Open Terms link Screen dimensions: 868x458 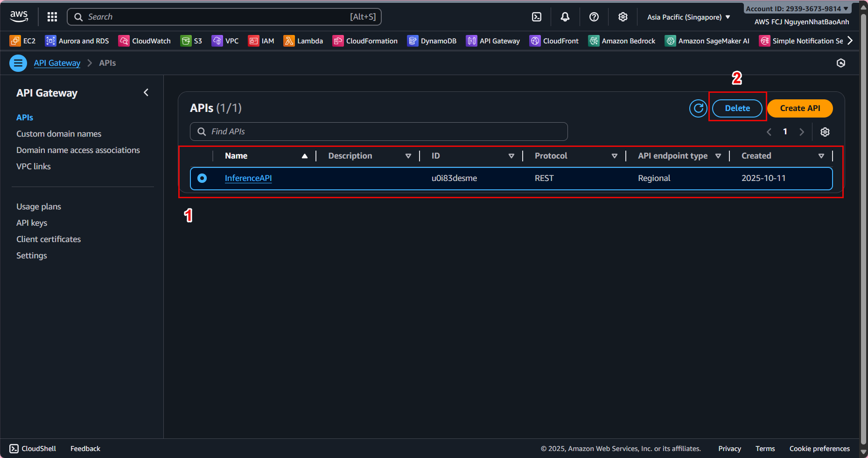pyautogui.click(x=765, y=449)
